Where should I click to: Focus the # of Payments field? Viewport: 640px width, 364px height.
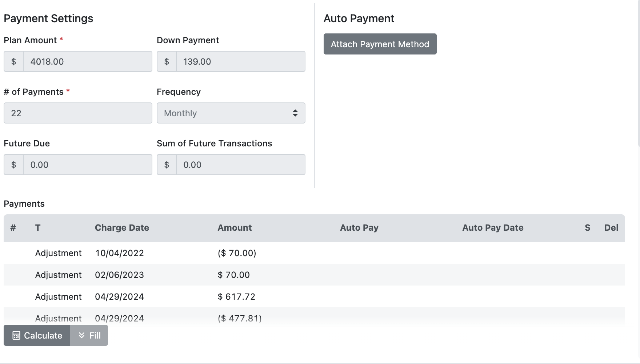78,113
